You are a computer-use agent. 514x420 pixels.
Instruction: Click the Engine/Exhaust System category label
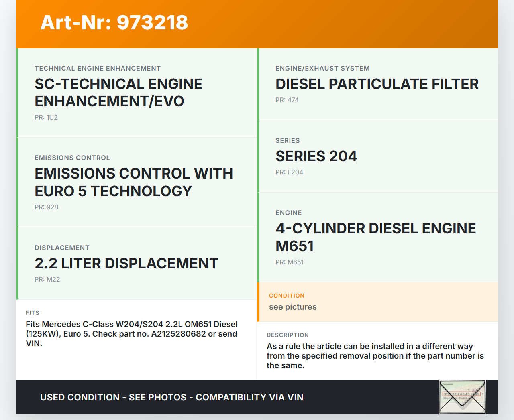[322, 69]
